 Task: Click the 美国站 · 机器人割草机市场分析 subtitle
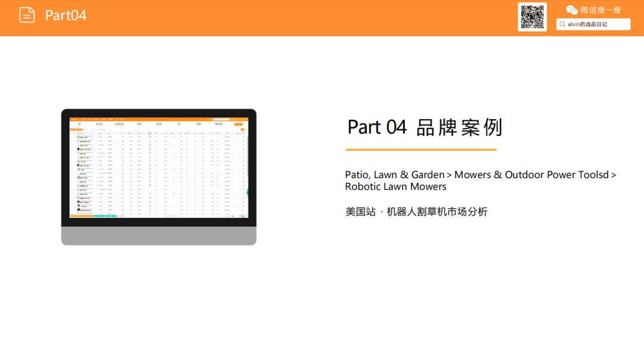pos(416,211)
